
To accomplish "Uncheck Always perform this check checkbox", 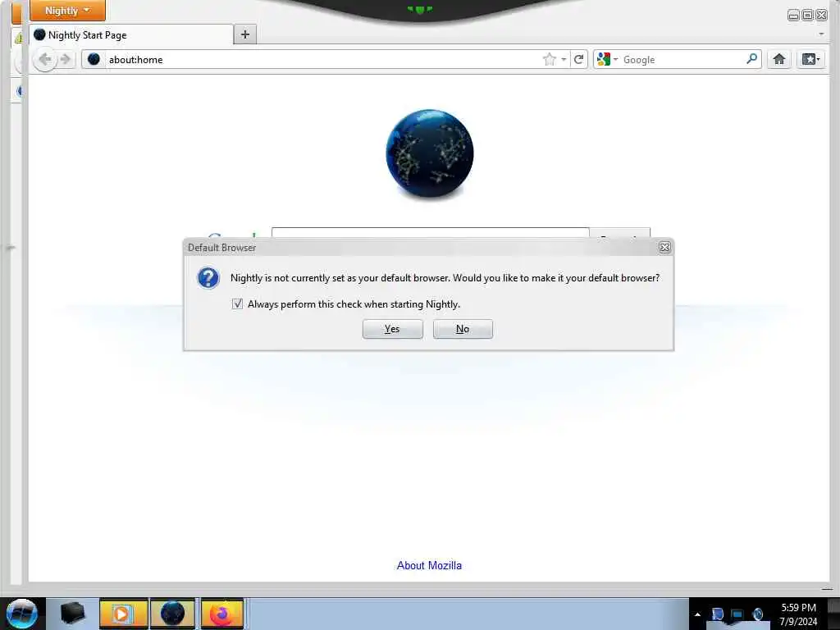I will click(x=237, y=304).
